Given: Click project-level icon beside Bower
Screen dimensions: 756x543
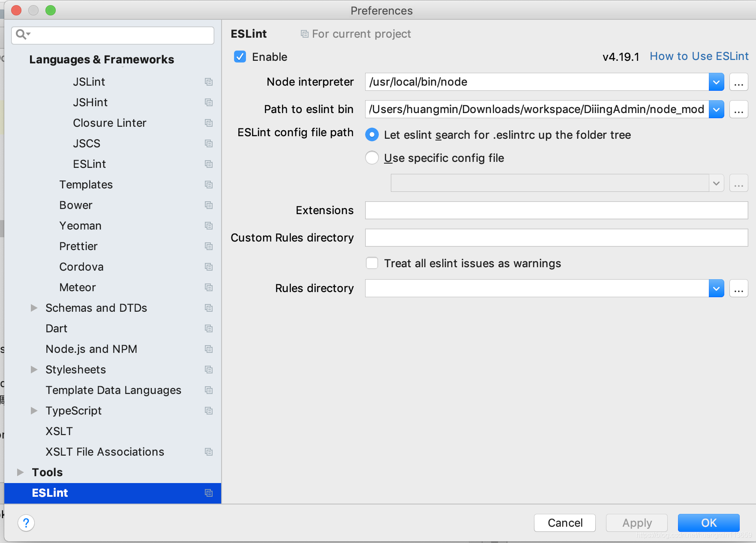Looking at the screenshot, I should [209, 205].
